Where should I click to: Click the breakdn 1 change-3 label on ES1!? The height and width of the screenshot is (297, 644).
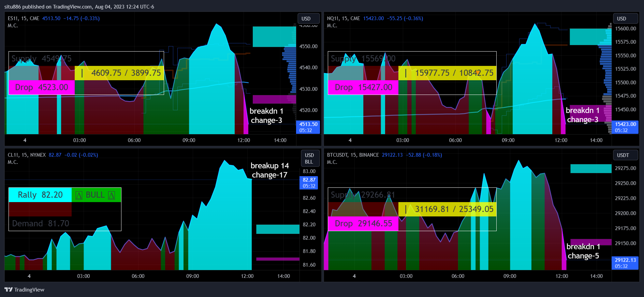pyautogui.click(x=266, y=116)
